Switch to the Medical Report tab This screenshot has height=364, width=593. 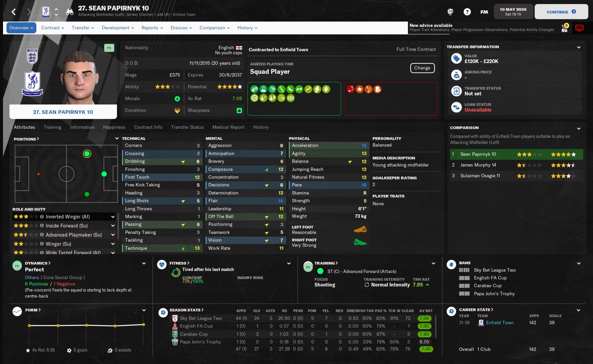tap(228, 127)
